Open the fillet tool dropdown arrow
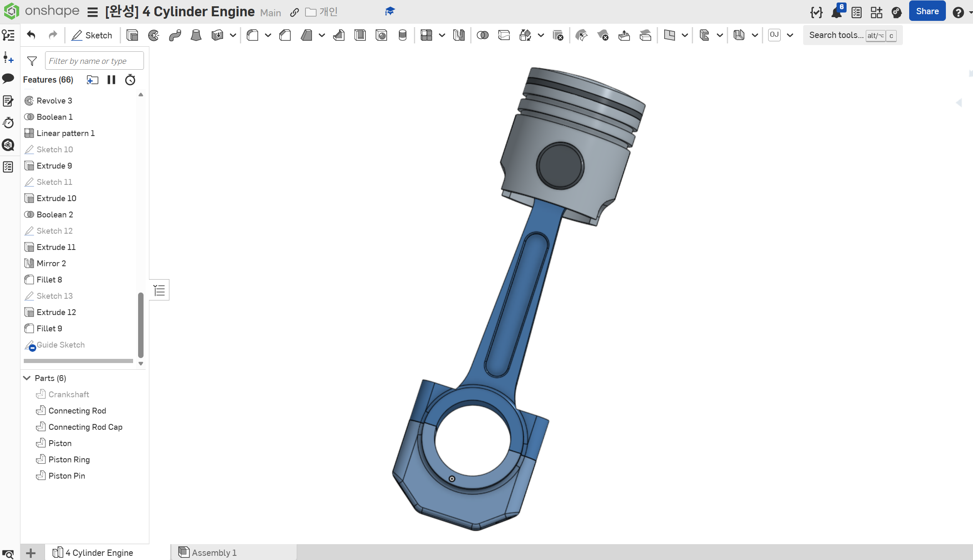973x560 pixels. tap(268, 35)
